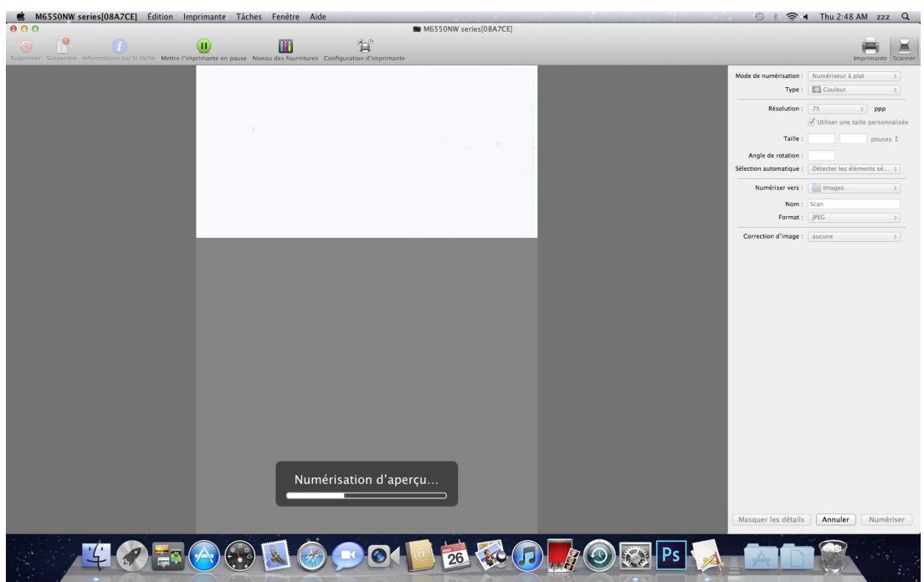Screen dimensions: 924x582
Task: Expand the Correction d'image dropdown
Action: 854,237
